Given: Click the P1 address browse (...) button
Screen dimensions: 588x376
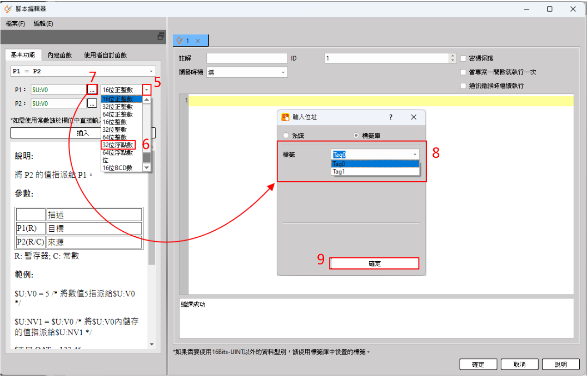Looking at the screenshot, I should click(x=92, y=90).
